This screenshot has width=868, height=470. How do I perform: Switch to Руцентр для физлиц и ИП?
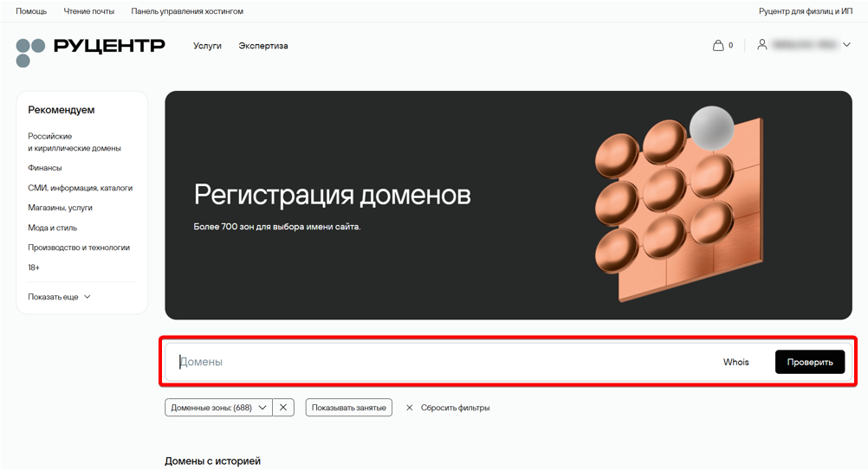tap(806, 11)
